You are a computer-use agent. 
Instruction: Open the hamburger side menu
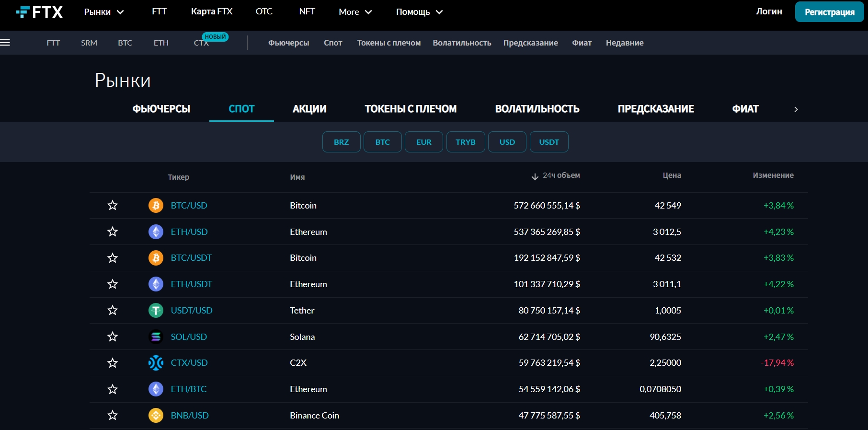[x=5, y=43]
